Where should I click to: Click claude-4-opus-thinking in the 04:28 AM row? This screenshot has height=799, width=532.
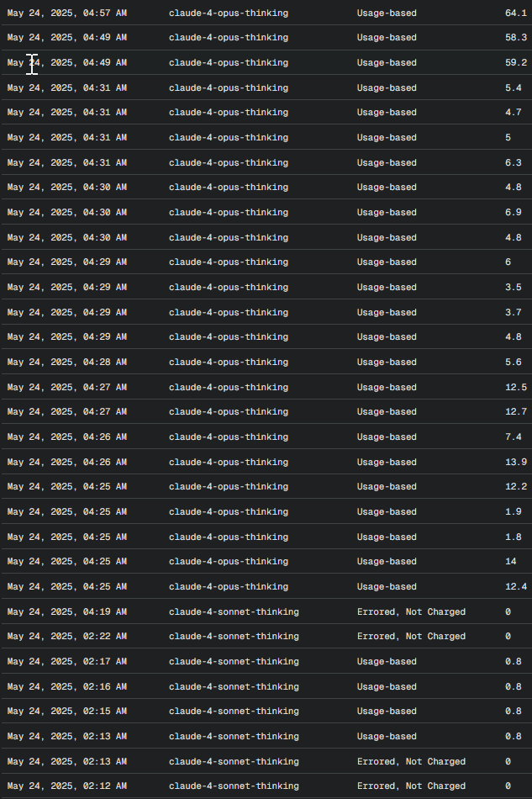(229, 362)
